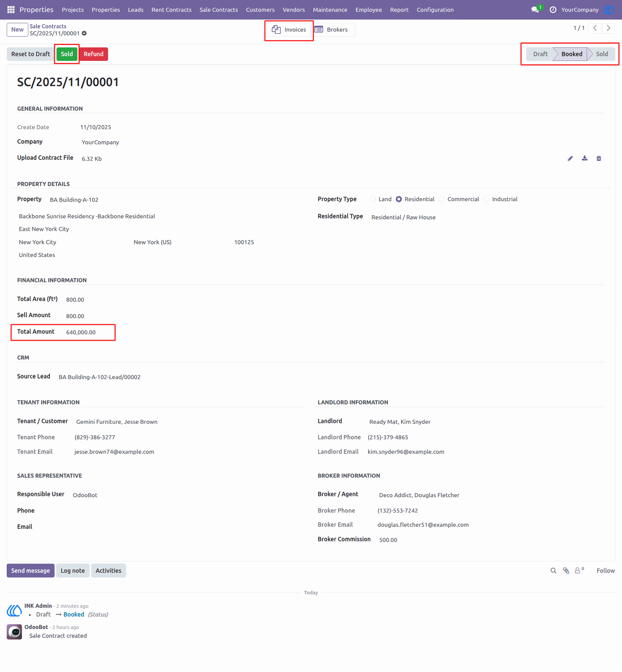622x672 pixels.
Task: Open the conversations chat icon with badge
Action: [x=535, y=9]
